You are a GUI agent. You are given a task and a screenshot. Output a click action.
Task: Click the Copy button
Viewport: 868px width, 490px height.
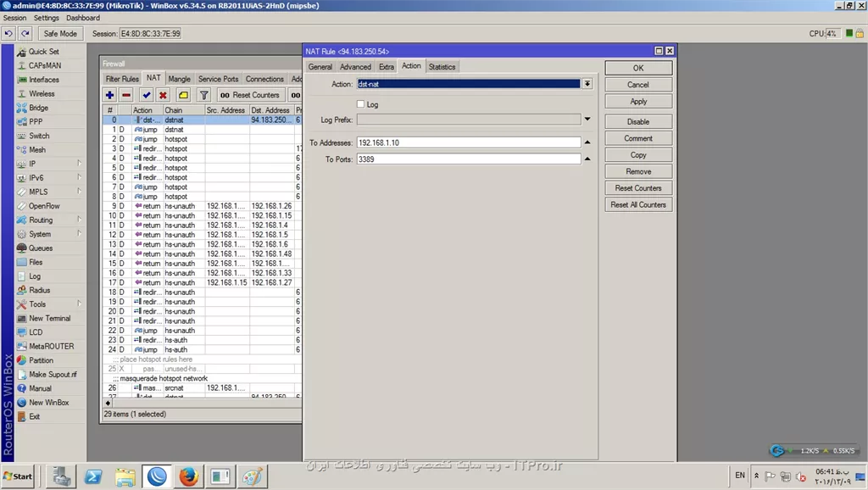638,155
